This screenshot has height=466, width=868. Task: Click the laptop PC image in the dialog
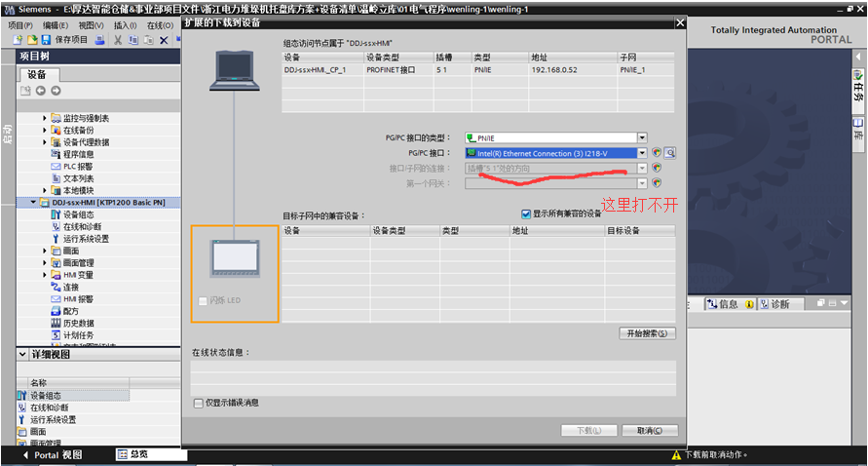[x=235, y=70]
